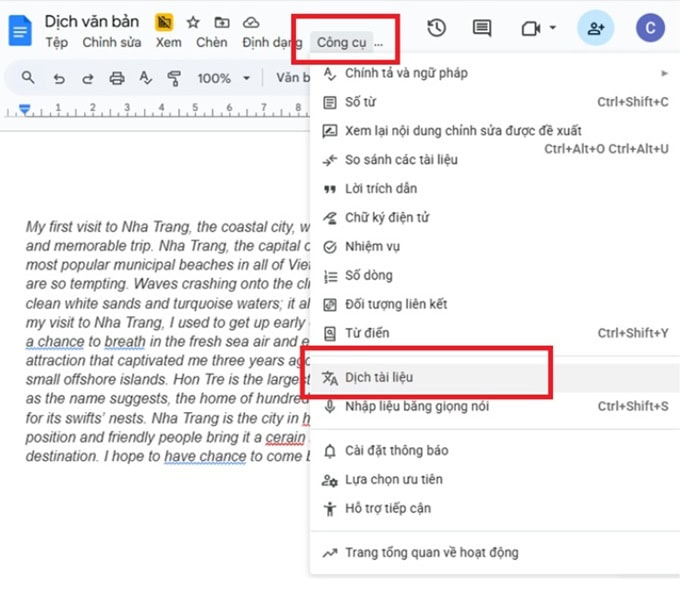Click the user account avatar C
The height and width of the screenshot is (597, 700).
pos(651,28)
